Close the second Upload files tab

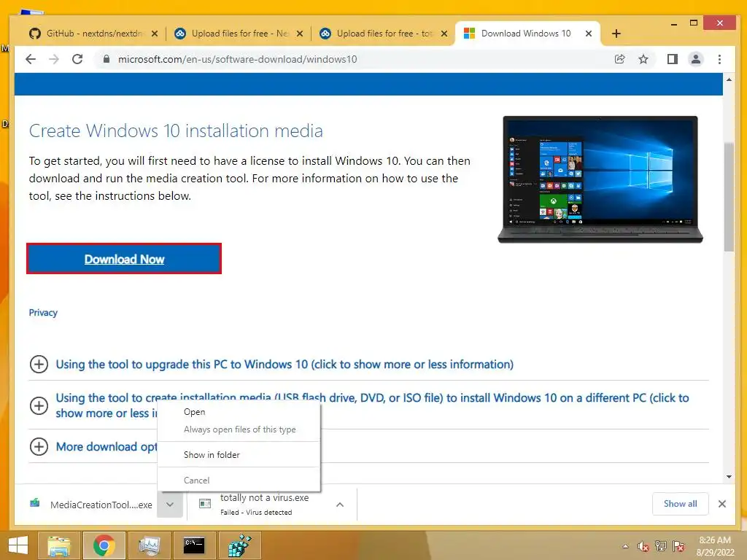(x=444, y=34)
